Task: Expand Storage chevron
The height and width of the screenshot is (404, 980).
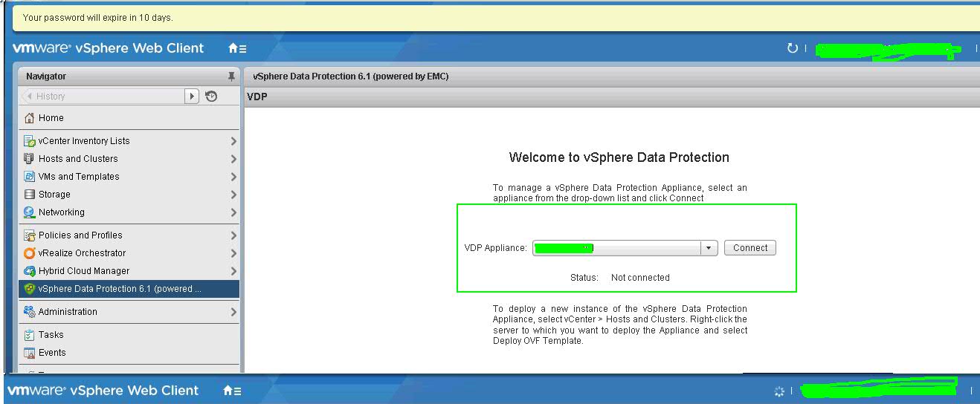Action: (233, 195)
